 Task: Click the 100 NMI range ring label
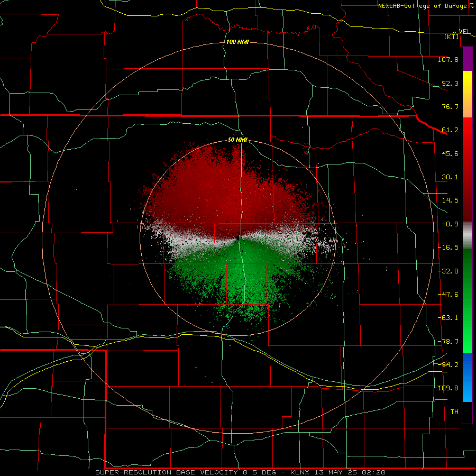pos(237,42)
